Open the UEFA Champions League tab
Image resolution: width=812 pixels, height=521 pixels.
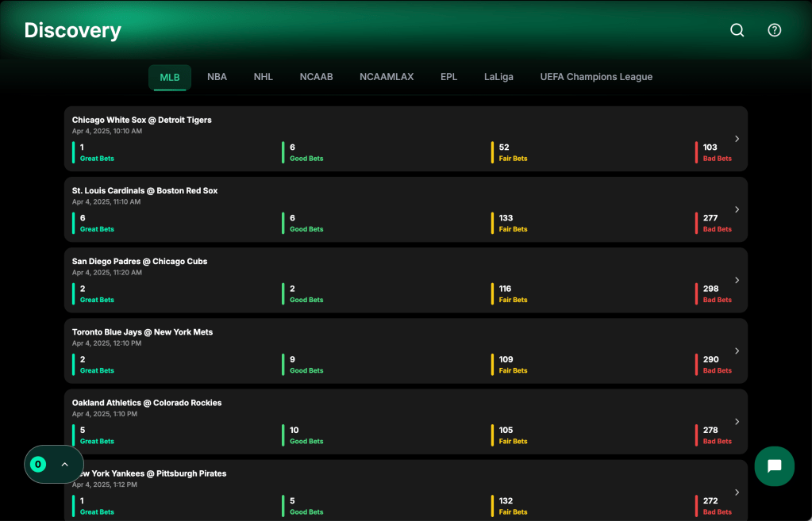coord(596,77)
